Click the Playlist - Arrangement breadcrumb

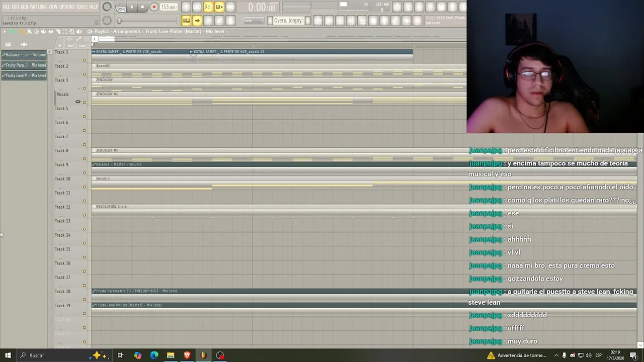[x=117, y=31]
